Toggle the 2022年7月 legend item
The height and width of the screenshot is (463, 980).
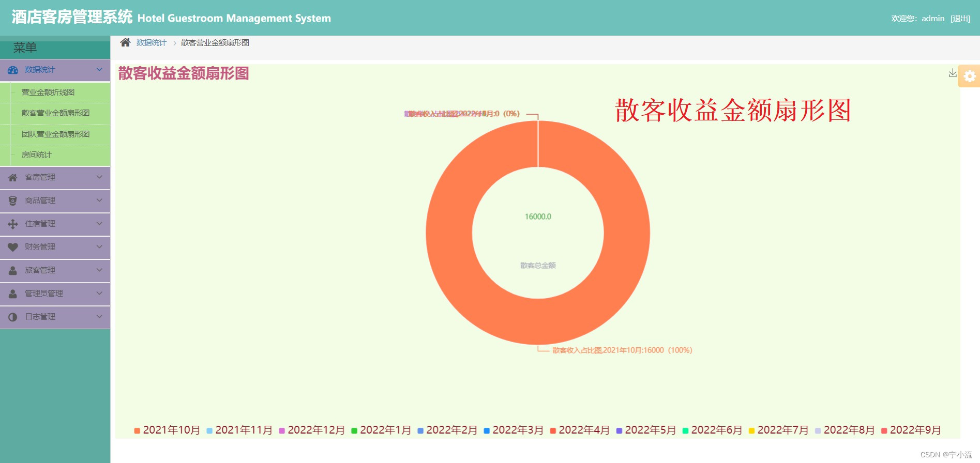tap(778, 430)
